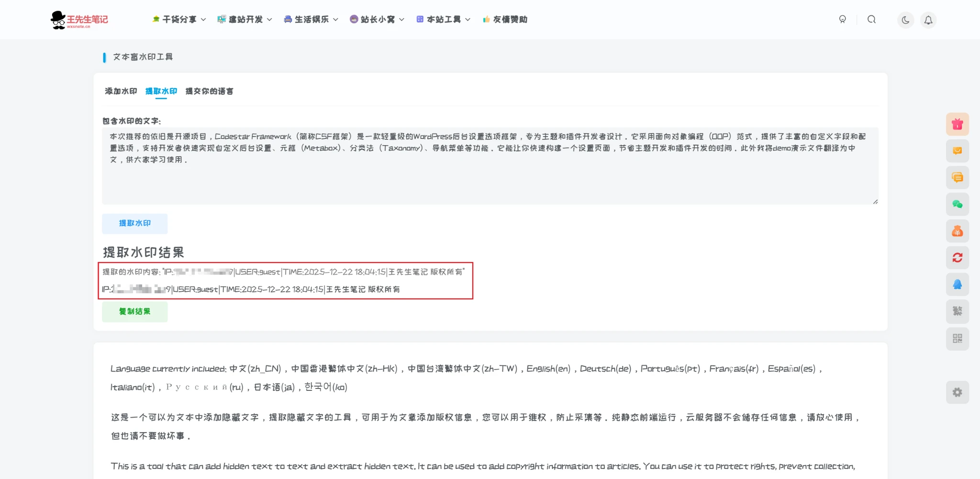Click the red refresh arrows icon
Image resolution: width=980 pixels, height=479 pixels.
coord(957,258)
